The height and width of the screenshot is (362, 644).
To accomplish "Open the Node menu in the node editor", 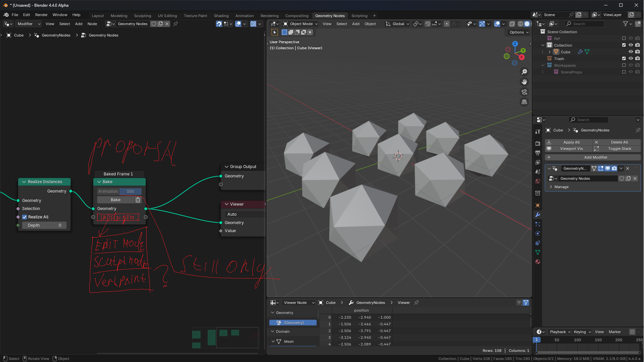I will click(92, 24).
